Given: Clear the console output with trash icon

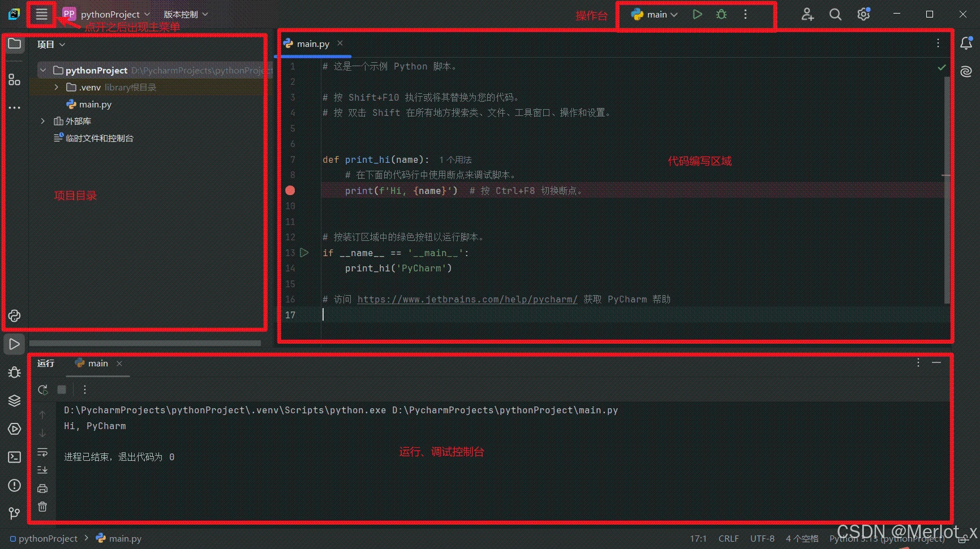Looking at the screenshot, I should tap(42, 507).
